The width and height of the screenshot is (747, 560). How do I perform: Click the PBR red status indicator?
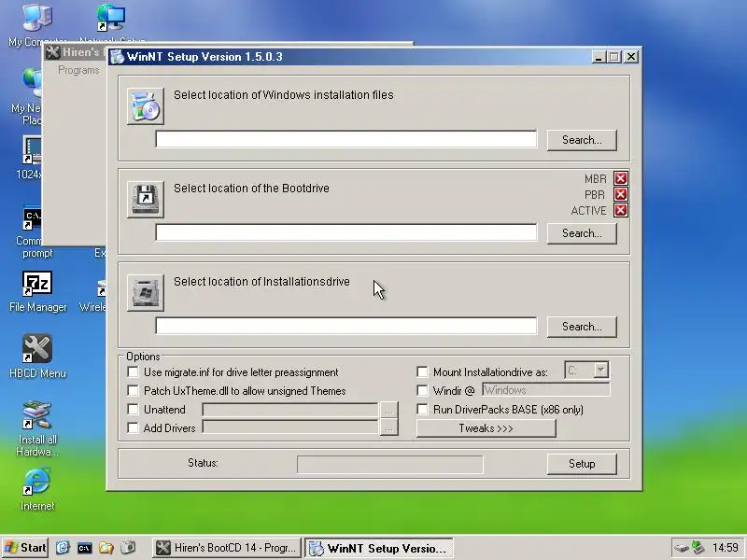coord(620,194)
